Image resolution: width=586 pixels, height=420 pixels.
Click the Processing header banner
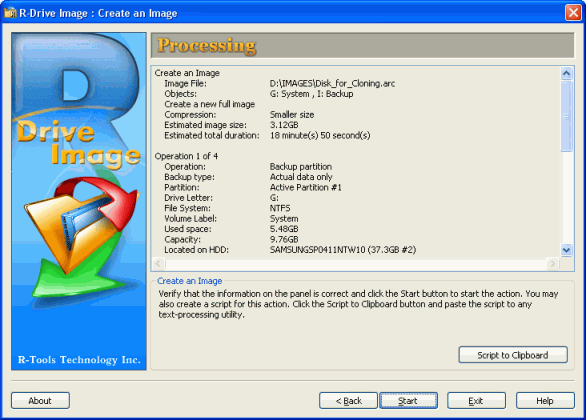click(x=363, y=45)
